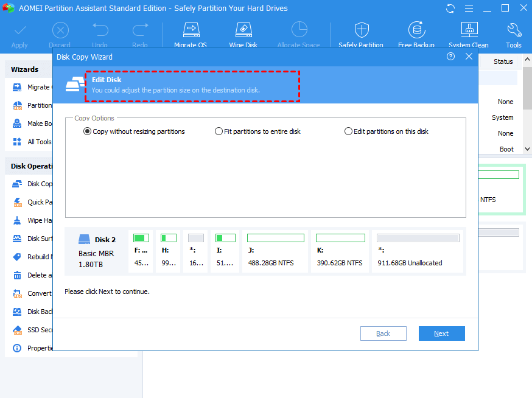Select SSD Secure Erase sidebar item
Image resolution: width=532 pixels, height=398 pixels.
coord(33,330)
